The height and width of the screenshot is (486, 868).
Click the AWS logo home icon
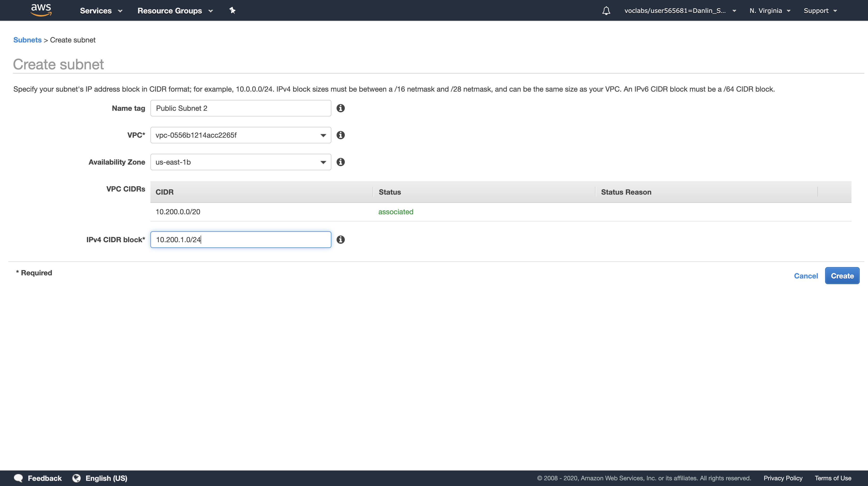tap(41, 10)
